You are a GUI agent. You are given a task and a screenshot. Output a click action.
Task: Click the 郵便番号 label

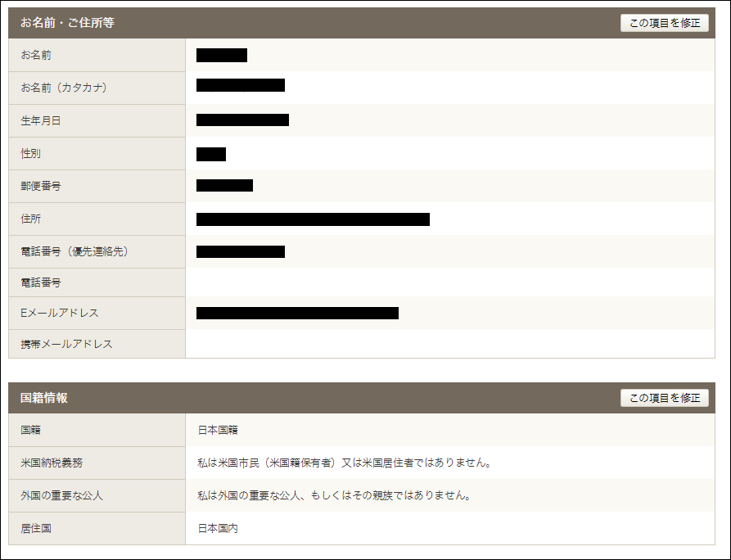click(41, 186)
